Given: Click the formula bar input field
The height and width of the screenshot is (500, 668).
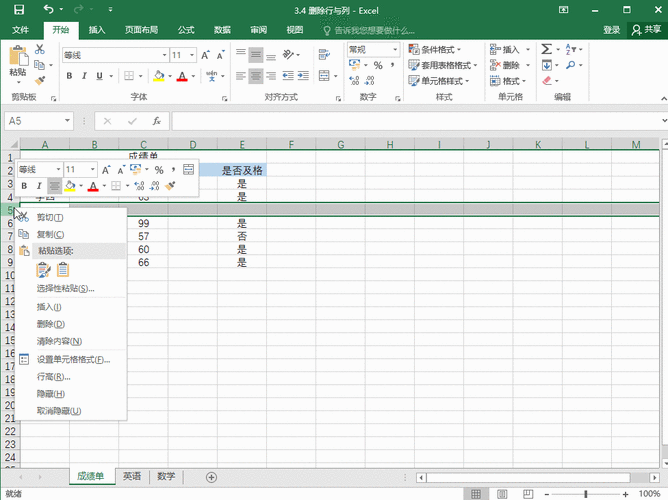Looking at the screenshot, I should tap(415, 121).
